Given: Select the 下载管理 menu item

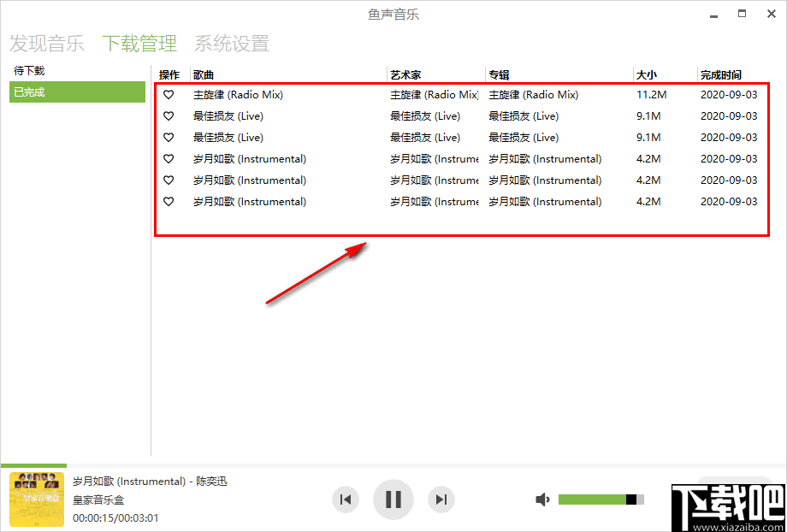Looking at the screenshot, I should (x=139, y=44).
